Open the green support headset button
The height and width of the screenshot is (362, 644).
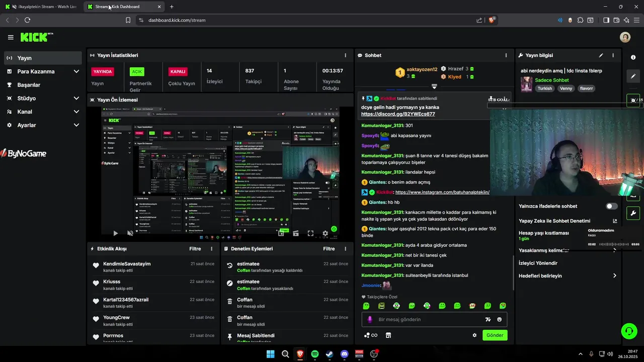(629, 331)
